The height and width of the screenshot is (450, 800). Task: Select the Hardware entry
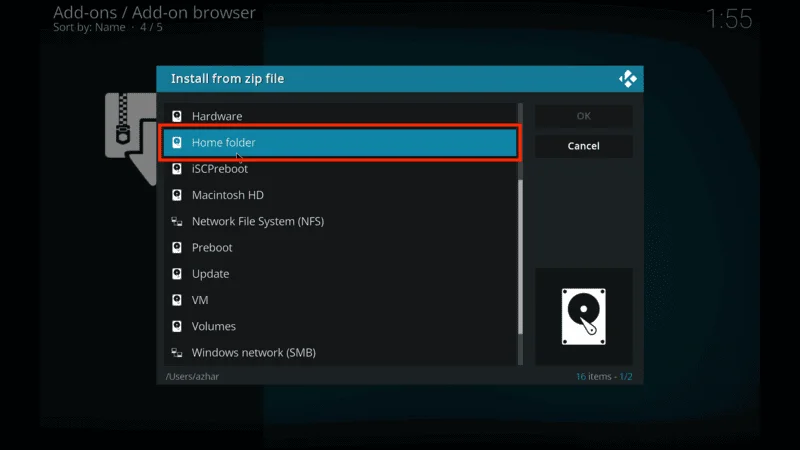(340, 116)
